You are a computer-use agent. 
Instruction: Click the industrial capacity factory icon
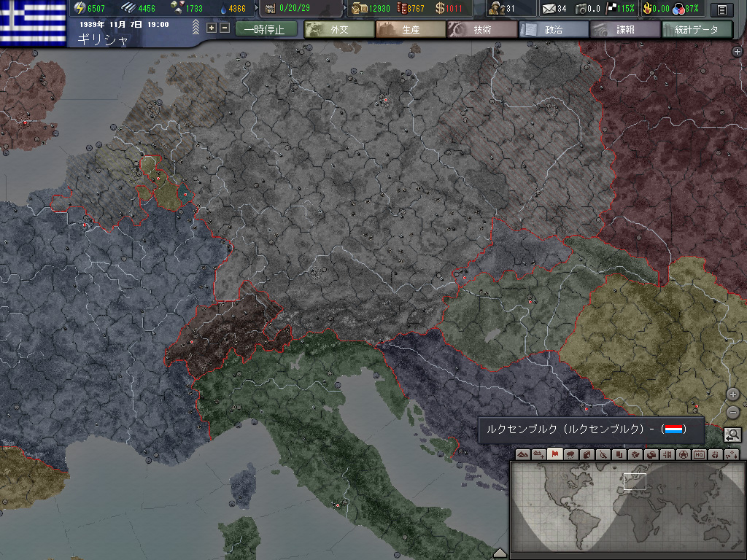(x=270, y=8)
